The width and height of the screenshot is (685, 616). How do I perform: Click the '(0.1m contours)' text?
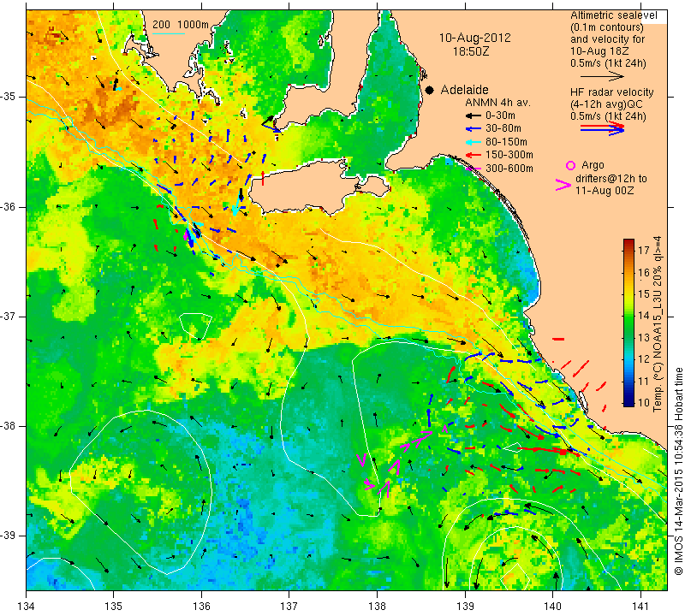coord(607,27)
